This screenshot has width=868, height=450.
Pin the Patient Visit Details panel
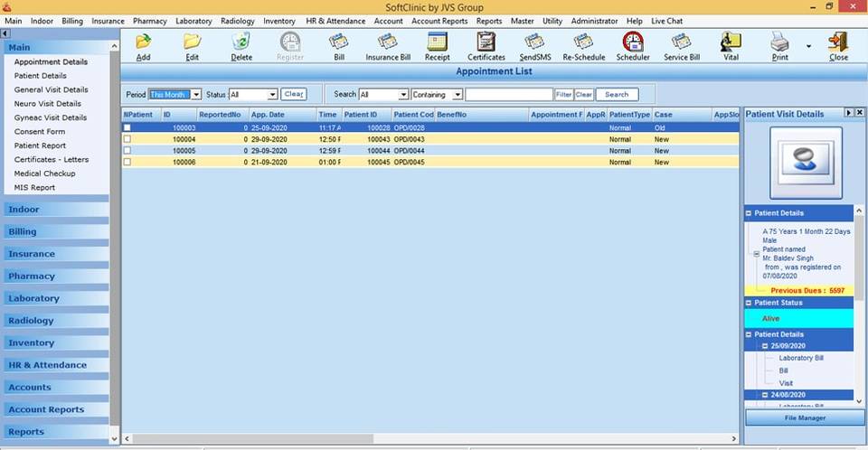click(849, 112)
